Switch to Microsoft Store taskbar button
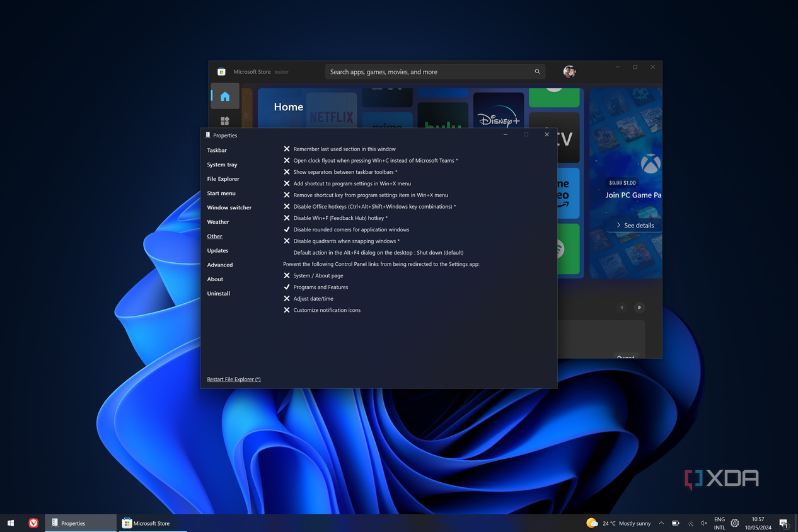 pos(153,523)
